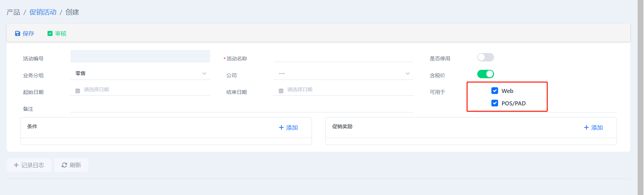Focus the 备注 remarks field
Viewport: 644px width, 195px height.
click(242, 107)
